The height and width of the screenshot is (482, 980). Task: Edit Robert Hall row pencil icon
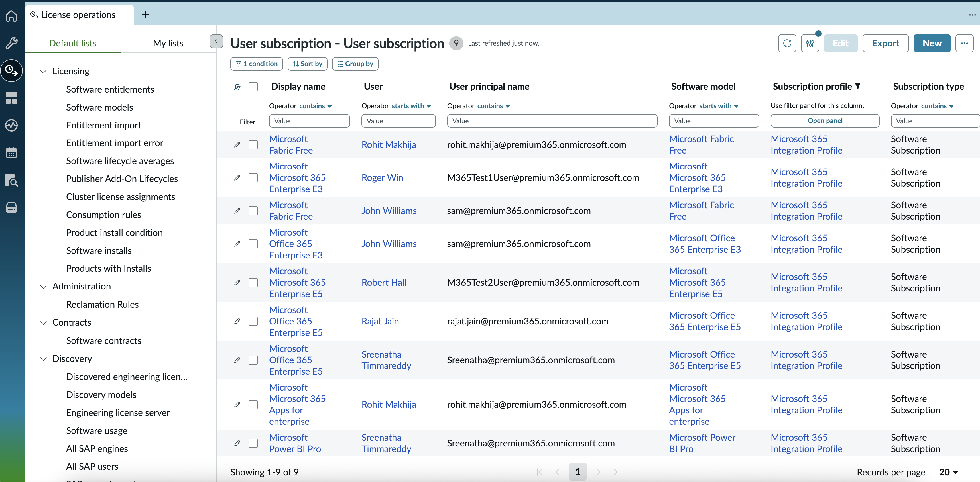[x=237, y=282]
